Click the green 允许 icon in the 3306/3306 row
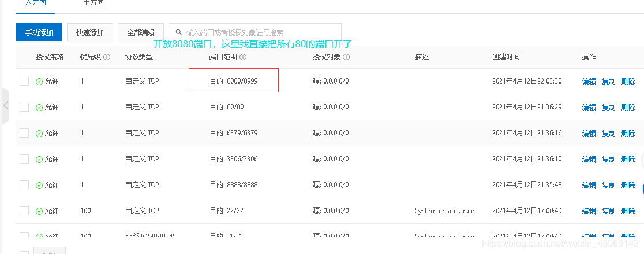The image size is (644, 254). pyautogui.click(x=39, y=159)
